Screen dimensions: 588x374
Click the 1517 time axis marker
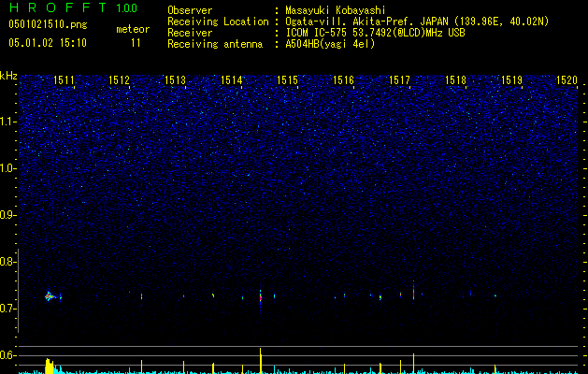[x=399, y=80]
